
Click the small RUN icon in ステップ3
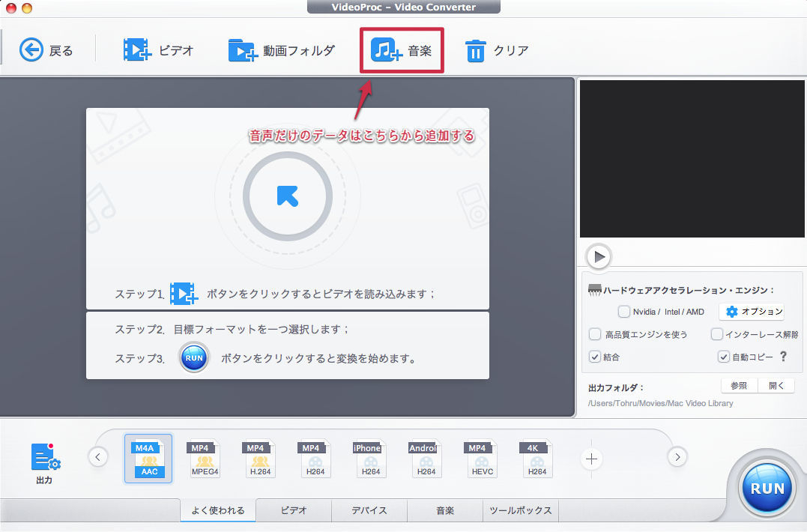pyautogui.click(x=194, y=357)
